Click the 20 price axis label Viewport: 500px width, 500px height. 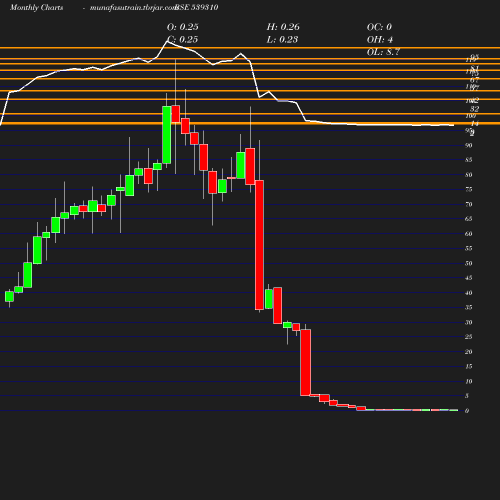coord(469,352)
